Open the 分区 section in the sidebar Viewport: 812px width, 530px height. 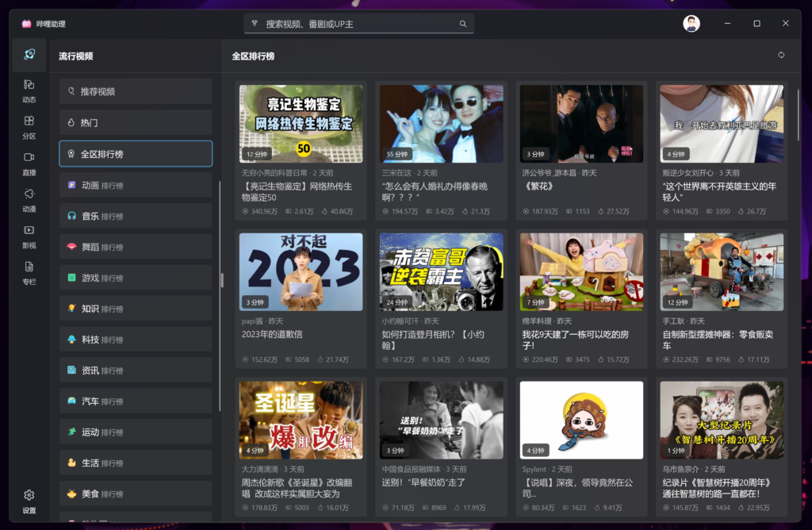[x=29, y=128]
